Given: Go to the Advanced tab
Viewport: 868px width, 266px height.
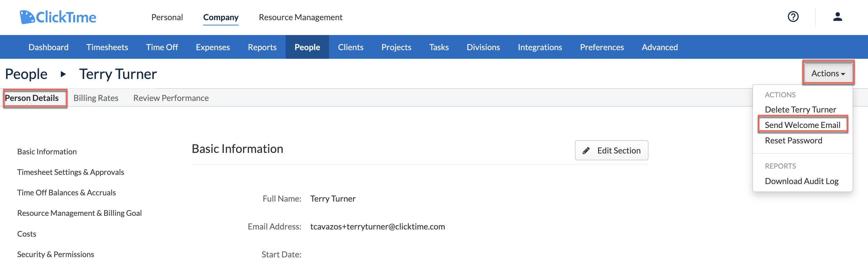Looking at the screenshot, I should click(x=660, y=47).
